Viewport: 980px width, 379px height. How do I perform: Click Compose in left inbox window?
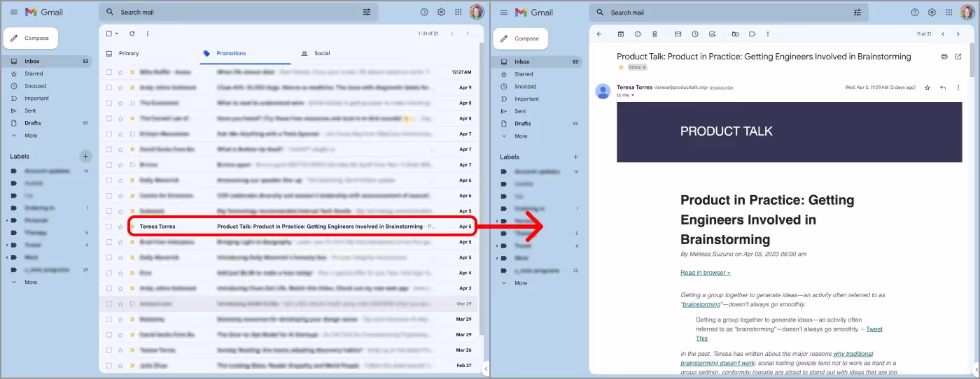pos(31,38)
